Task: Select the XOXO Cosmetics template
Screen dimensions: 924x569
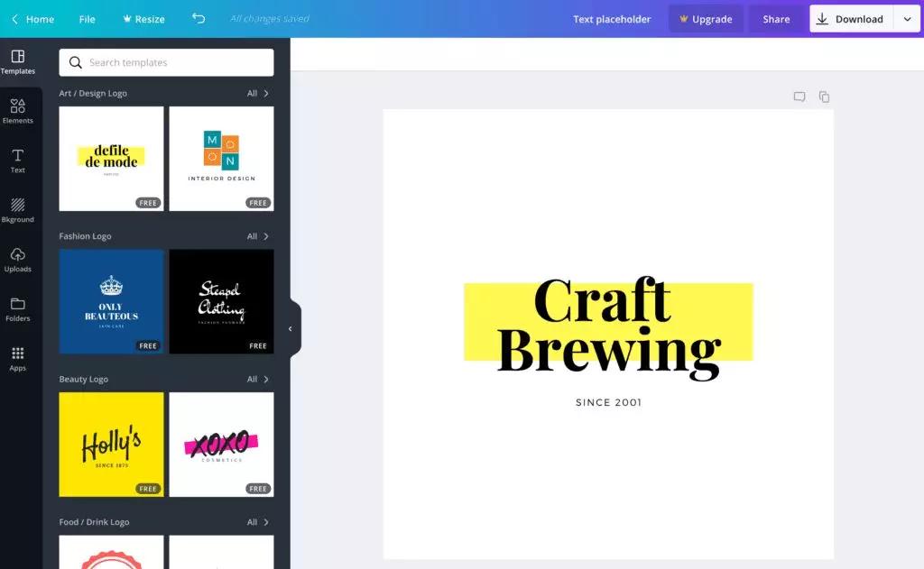Action: [x=222, y=445]
